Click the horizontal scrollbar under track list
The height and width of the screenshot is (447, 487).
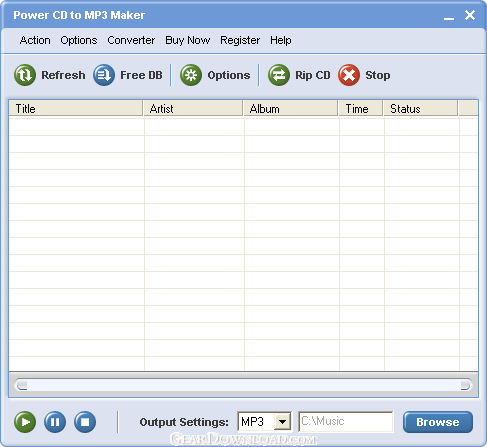tap(243, 385)
